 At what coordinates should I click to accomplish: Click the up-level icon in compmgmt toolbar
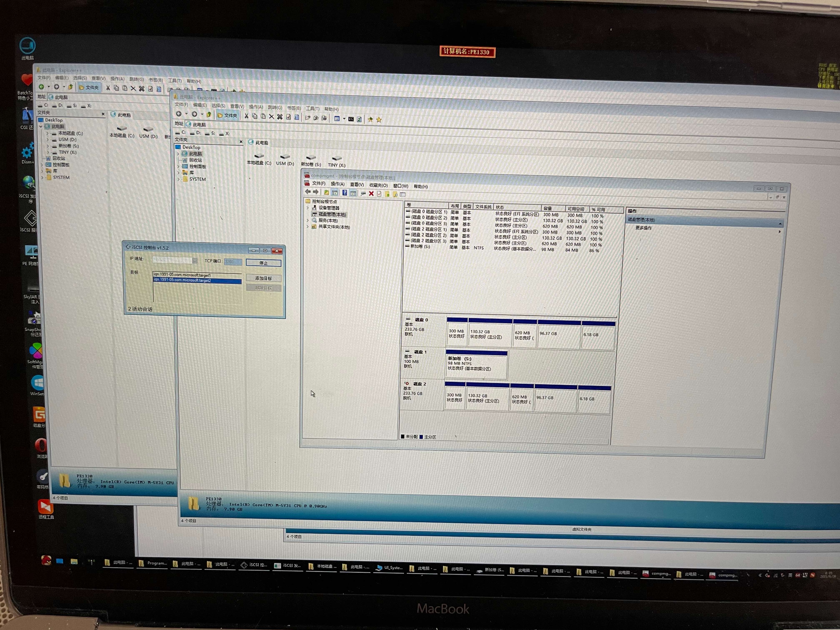tap(326, 192)
